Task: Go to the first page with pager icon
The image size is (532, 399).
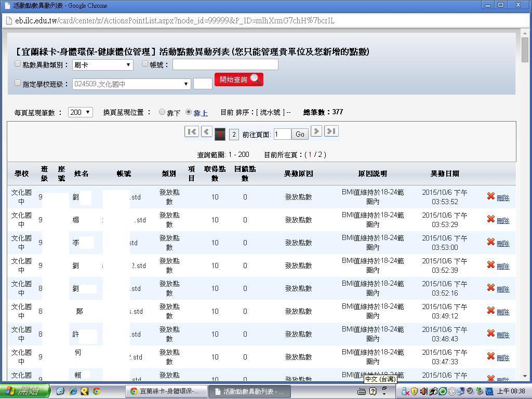Action: [x=192, y=132]
